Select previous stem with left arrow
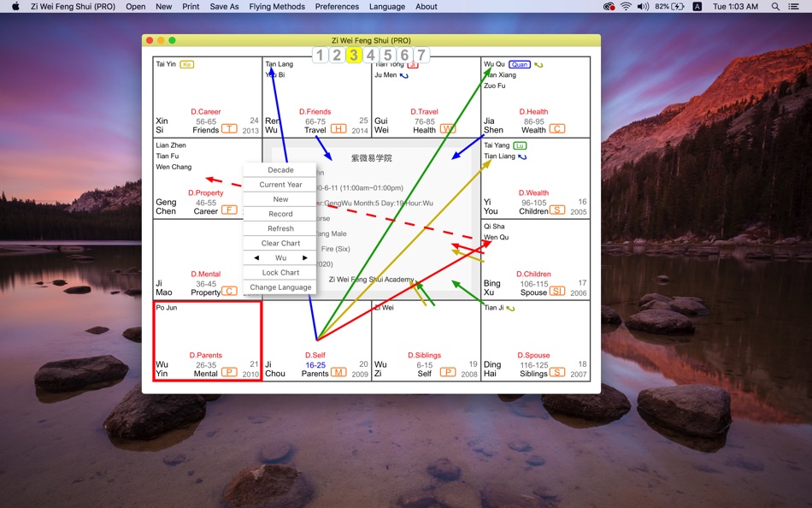812x508 pixels. point(256,257)
